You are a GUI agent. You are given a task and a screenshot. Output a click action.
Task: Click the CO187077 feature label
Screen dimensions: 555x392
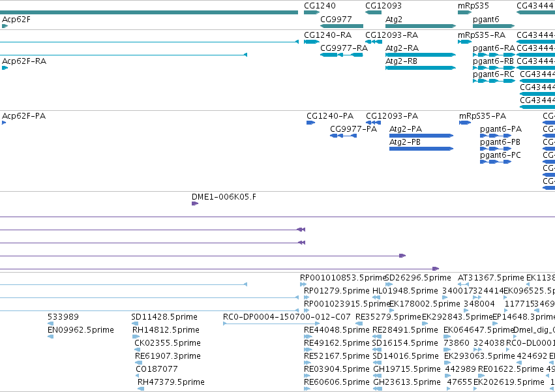pyautogui.click(x=157, y=369)
